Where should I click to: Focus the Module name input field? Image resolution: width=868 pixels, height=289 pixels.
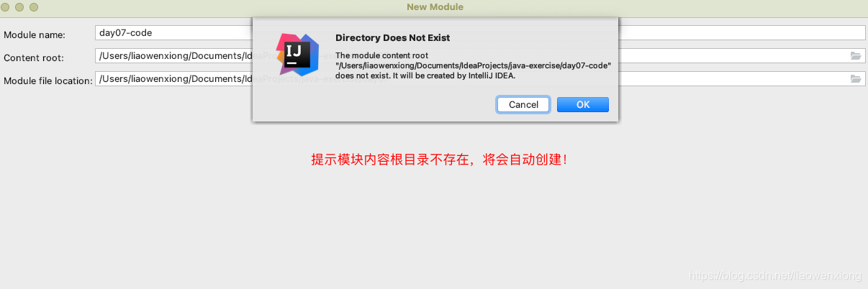point(480,33)
